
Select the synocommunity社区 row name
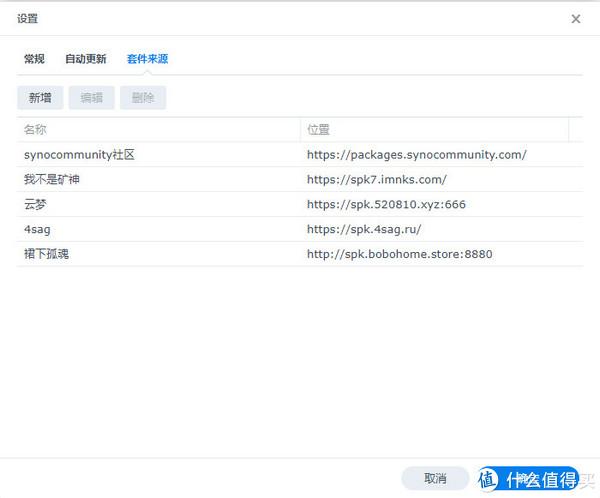click(79, 155)
